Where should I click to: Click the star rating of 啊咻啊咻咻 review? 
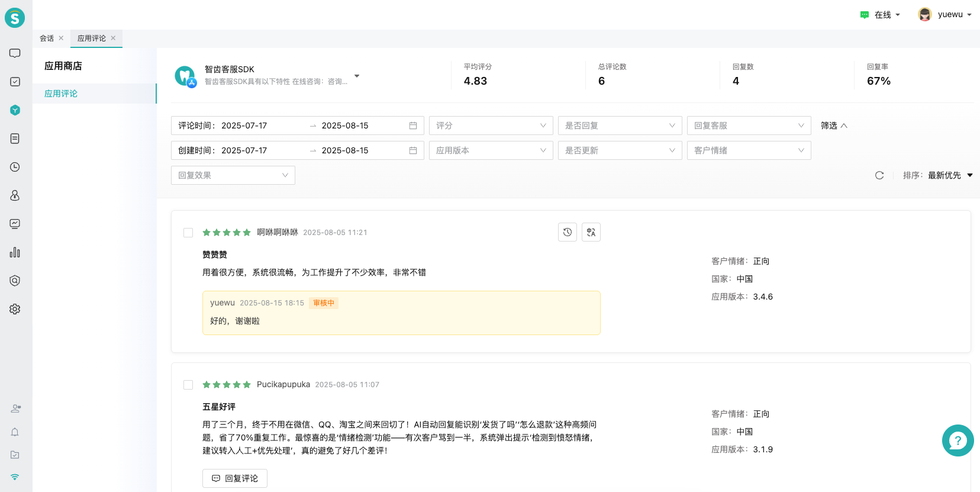[227, 233]
